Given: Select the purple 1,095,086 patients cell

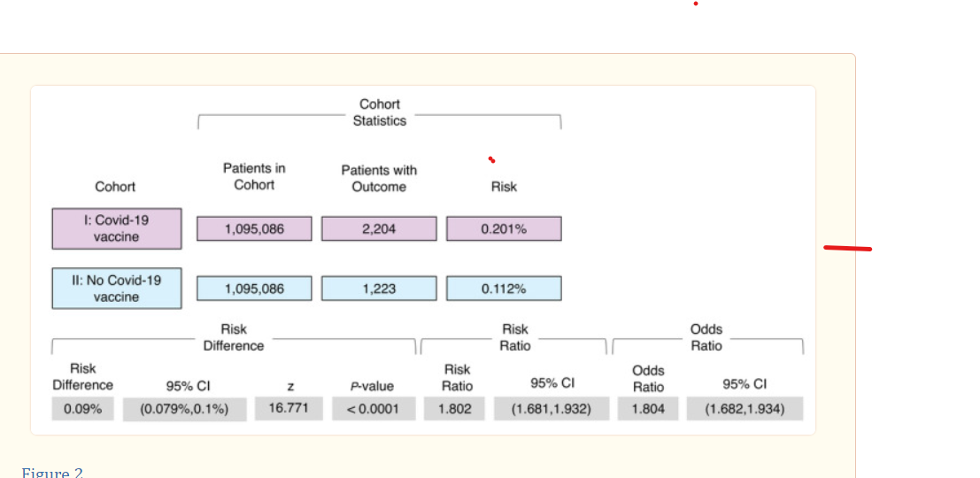Looking at the screenshot, I should (x=254, y=229).
